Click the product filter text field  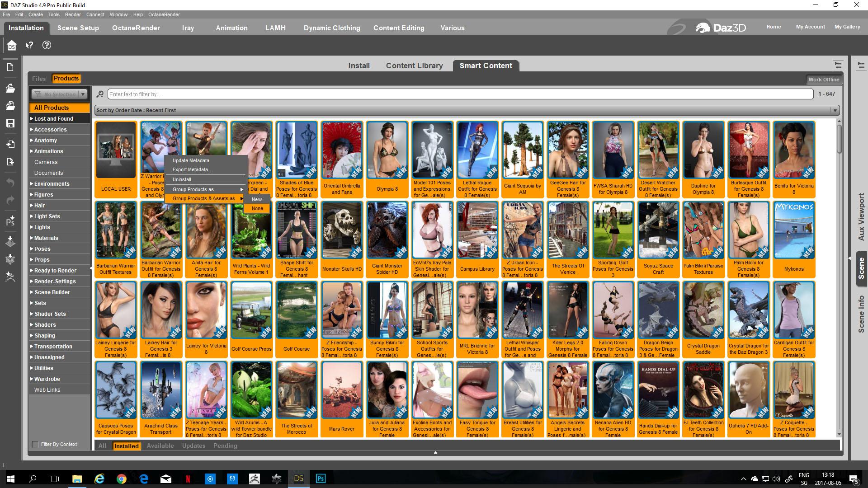(460, 94)
